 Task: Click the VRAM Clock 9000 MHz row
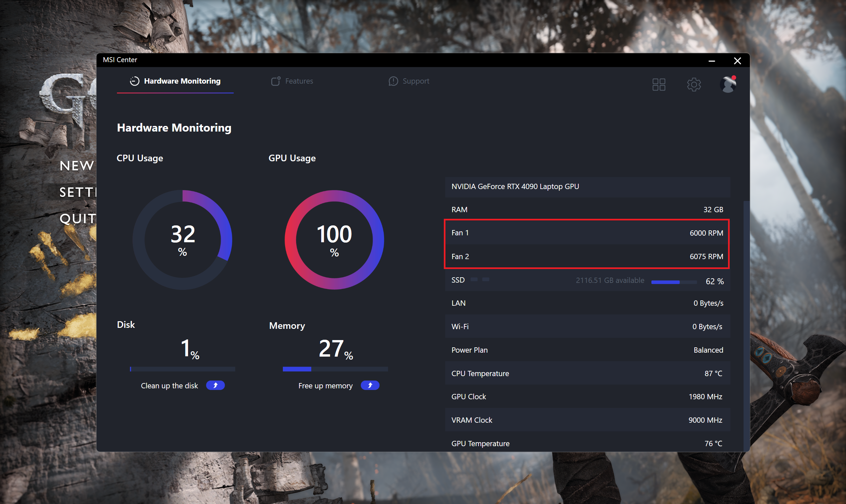588,420
